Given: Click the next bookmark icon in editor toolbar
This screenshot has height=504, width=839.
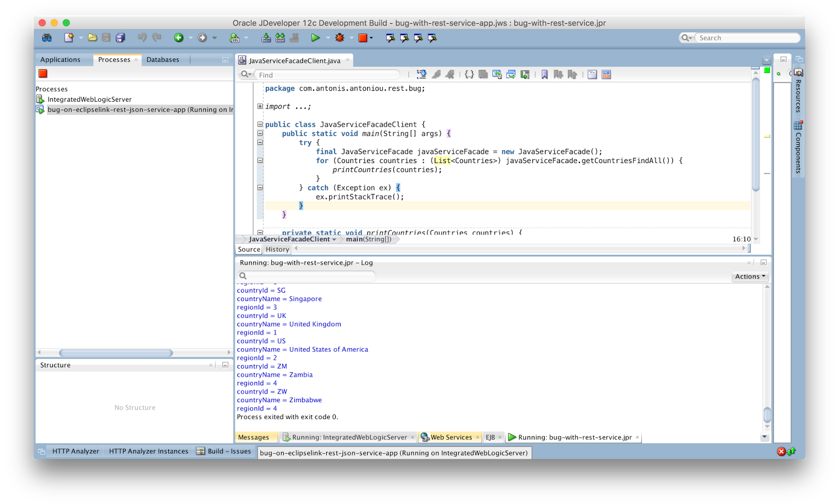Looking at the screenshot, I should pos(558,74).
